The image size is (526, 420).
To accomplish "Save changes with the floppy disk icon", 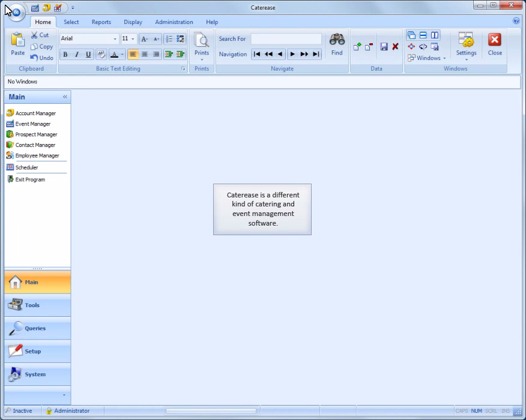I will pyautogui.click(x=384, y=47).
